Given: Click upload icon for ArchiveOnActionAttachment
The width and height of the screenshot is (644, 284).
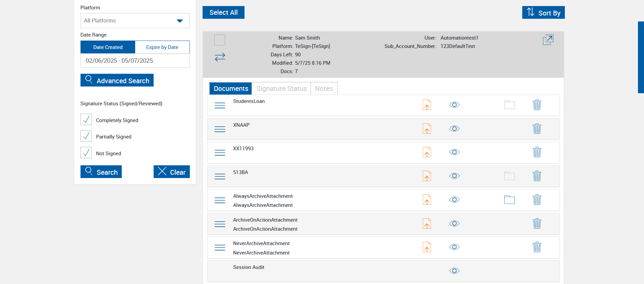Looking at the screenshot, I should pyautogui.click(x=427, y=224).
